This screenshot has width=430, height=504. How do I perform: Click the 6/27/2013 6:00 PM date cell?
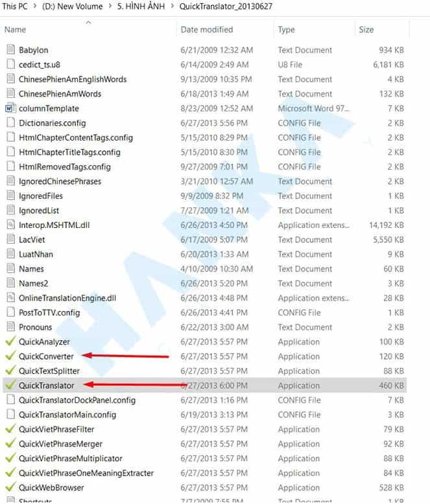(x=214, y=385)
